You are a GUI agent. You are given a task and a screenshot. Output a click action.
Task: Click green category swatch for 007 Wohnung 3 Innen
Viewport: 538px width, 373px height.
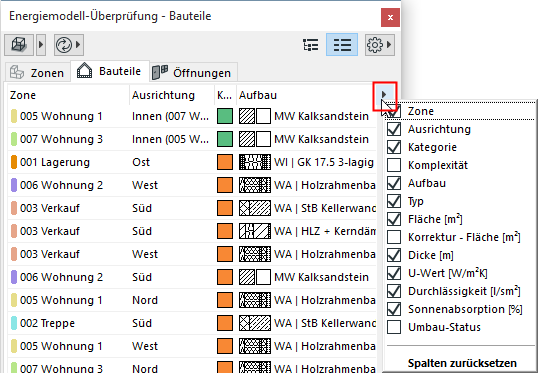point(225,139)
